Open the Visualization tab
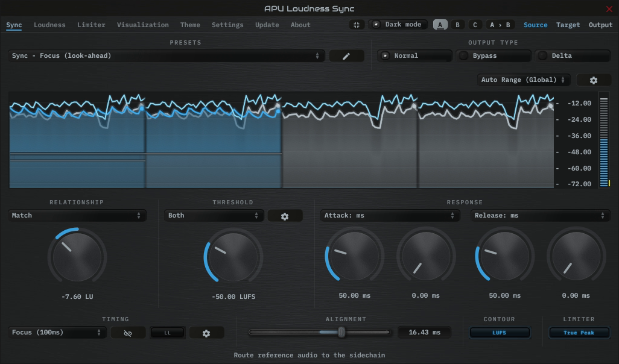This screenshot has width=619, height=364. pos(143,25)
